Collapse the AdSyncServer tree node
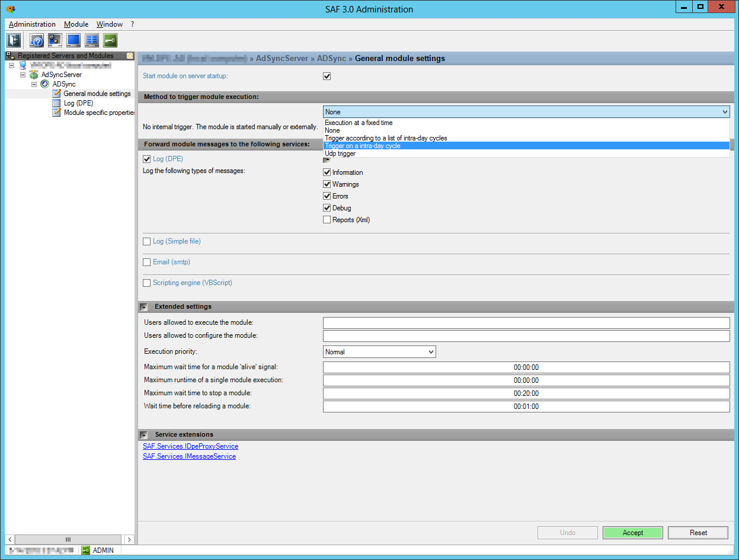Screen dimensions: 739x560 pyautogui.click(x=23, y=75)
